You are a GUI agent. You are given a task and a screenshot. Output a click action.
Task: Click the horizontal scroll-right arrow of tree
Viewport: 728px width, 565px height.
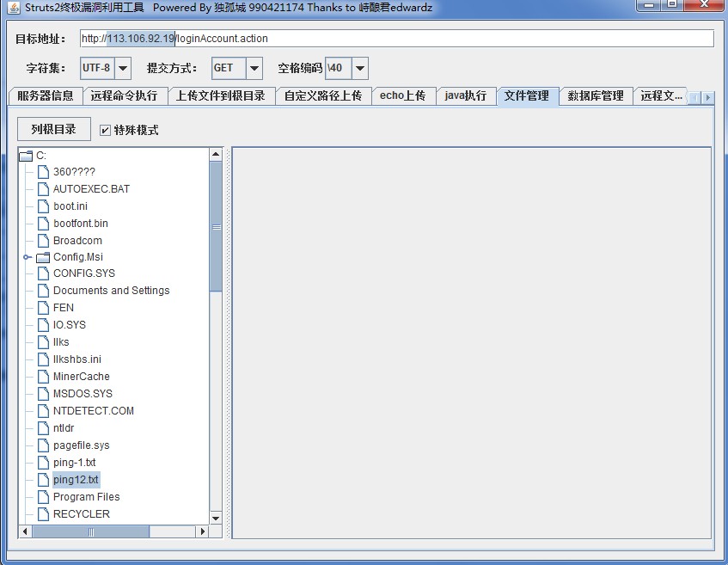[x=202, y=531]
